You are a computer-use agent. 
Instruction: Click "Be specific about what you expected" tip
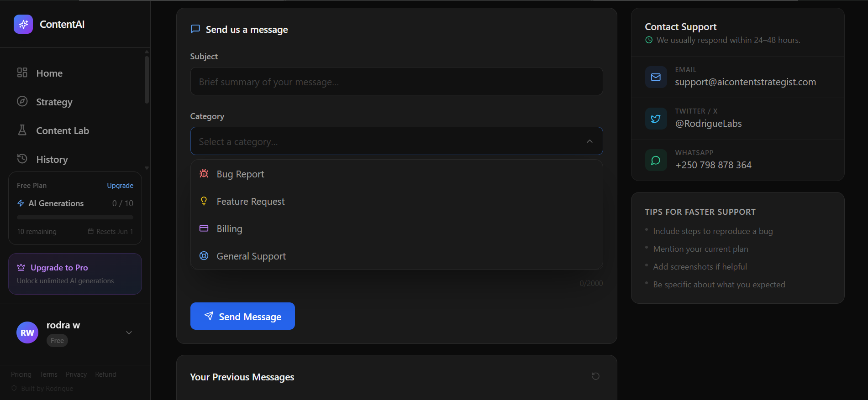719,285
